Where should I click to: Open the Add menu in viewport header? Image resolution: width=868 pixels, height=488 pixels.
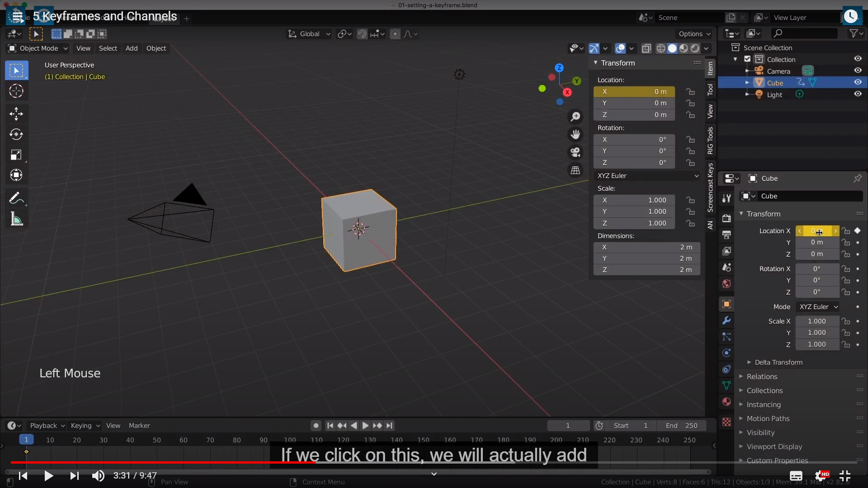click(x=132, y=48)
